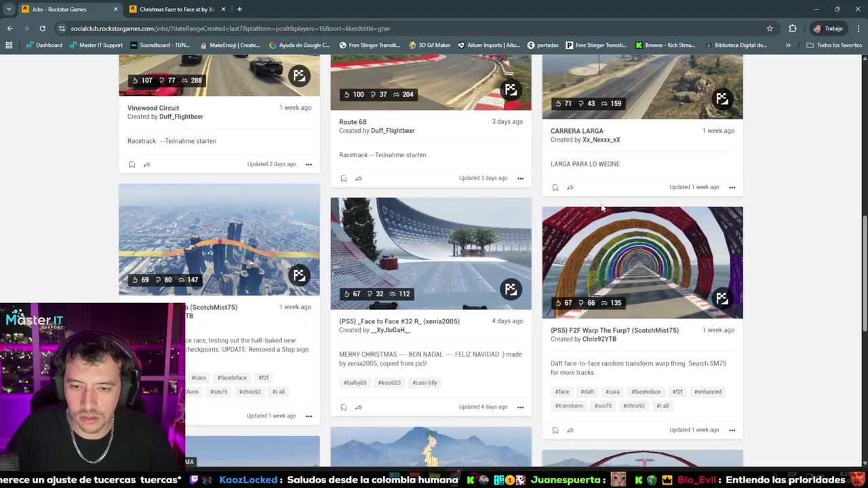Open the city skyline track thumbnail
The width and height of the screenshot is (868, 488).
(x=219, y=239)
